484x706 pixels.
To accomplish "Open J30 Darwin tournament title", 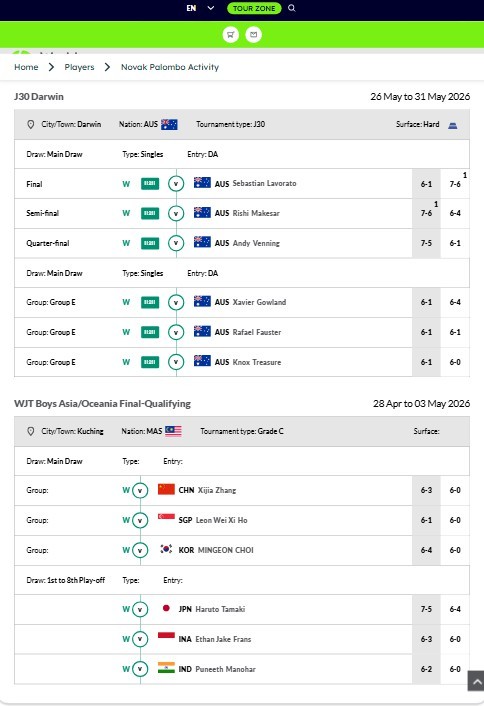I will pyautogui.click(x=39, y=96).
